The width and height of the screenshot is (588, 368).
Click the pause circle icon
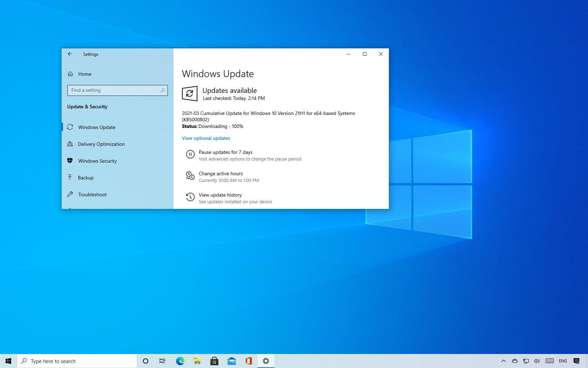coord(190,154)
